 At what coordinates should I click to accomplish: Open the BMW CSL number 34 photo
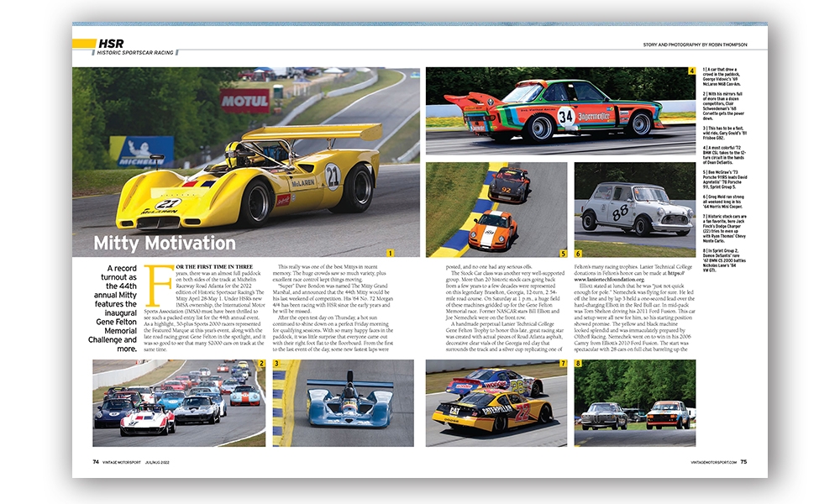point(560,112)
